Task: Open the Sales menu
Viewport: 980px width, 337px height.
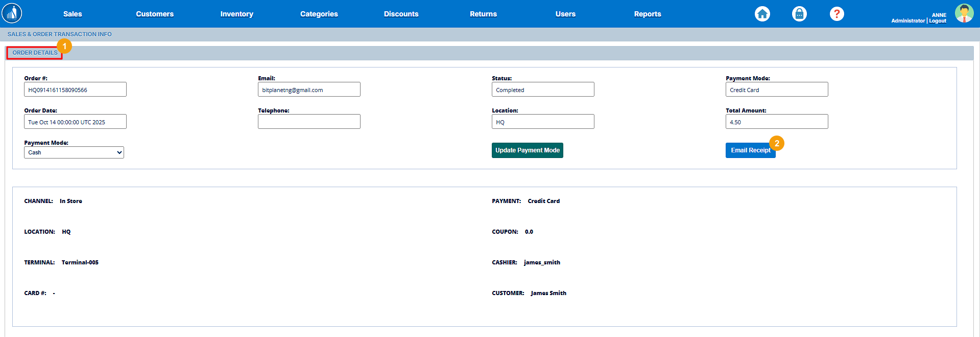Action: [x=73, y=14]
